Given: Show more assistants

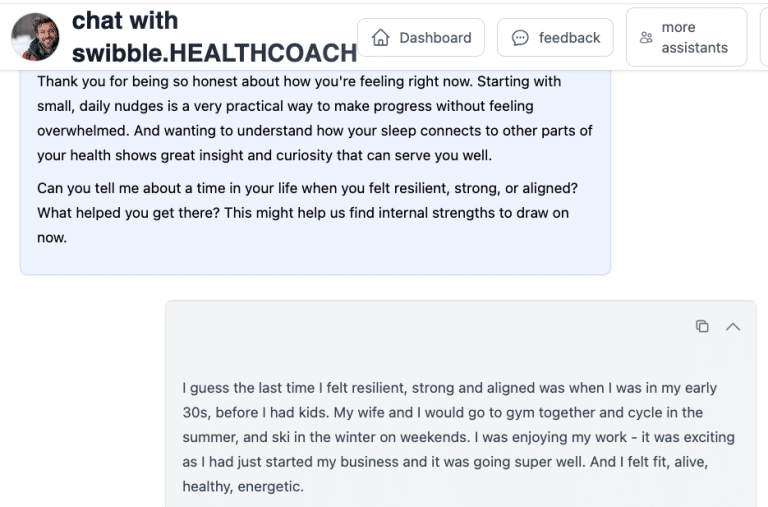Looking at the screenshot, I should pyautogui.click(x=686, y=38).
